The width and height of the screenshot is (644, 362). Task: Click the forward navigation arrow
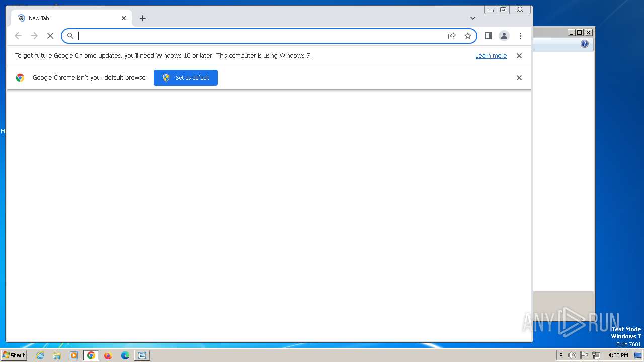[34, 36]
